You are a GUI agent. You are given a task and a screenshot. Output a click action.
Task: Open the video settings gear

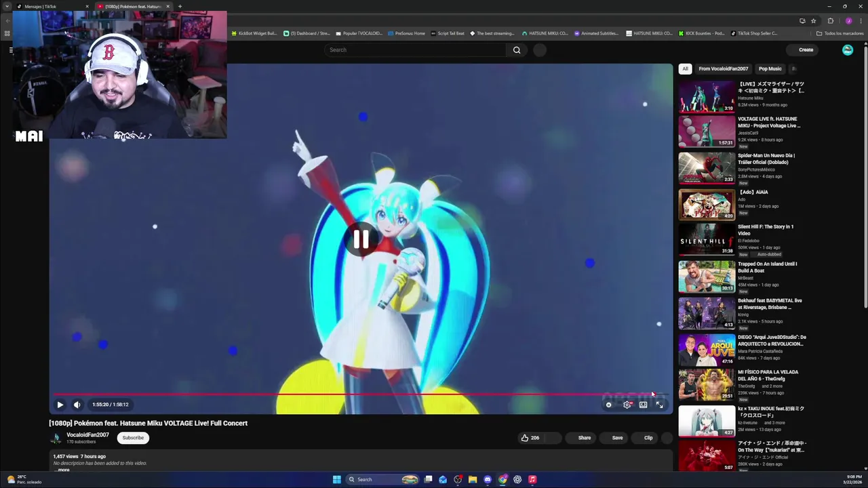(x=627, y=405)
